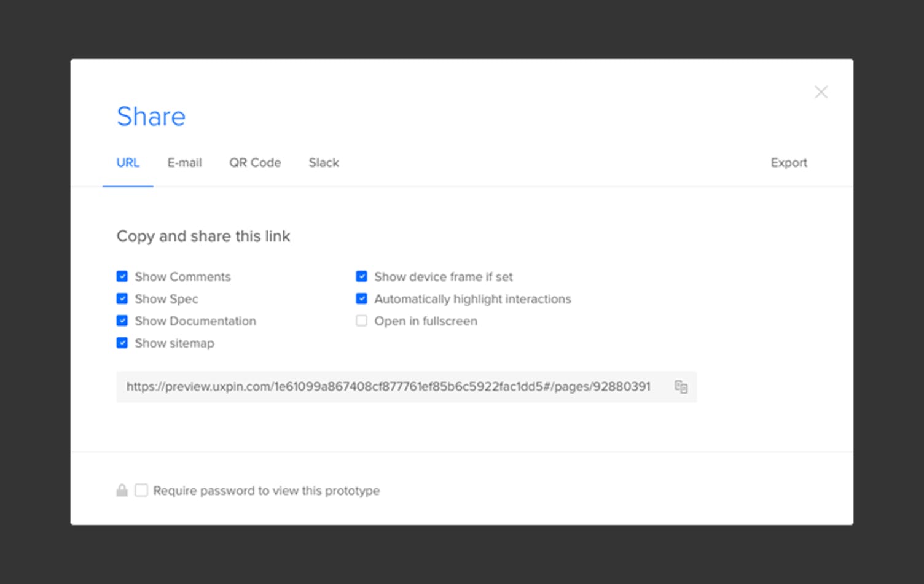
Task: Turn off Automatically highlight interactions
Action: [x=361, y=298]
